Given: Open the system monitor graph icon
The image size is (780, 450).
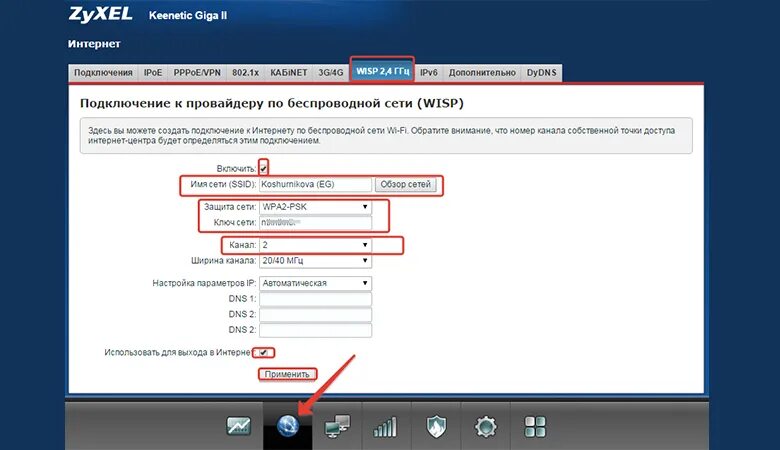Looking at the screenshot, I should coord(239,426).
